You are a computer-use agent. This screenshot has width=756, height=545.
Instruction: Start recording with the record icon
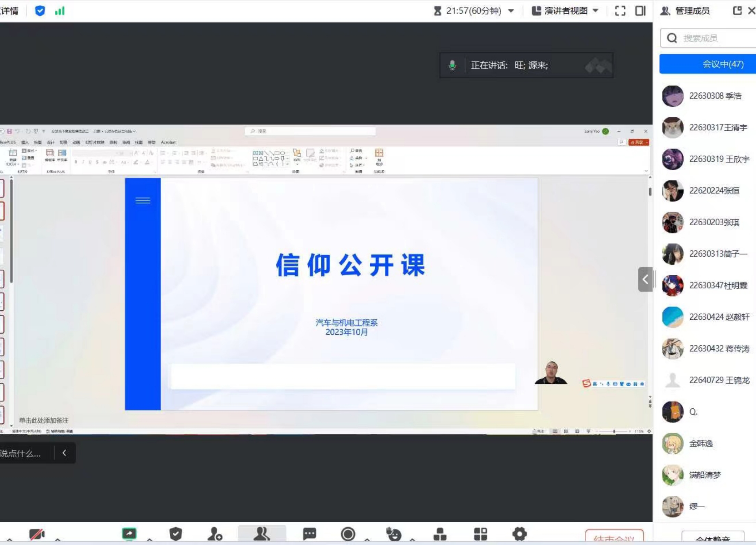pyautogui.click(x=348, y=534)
